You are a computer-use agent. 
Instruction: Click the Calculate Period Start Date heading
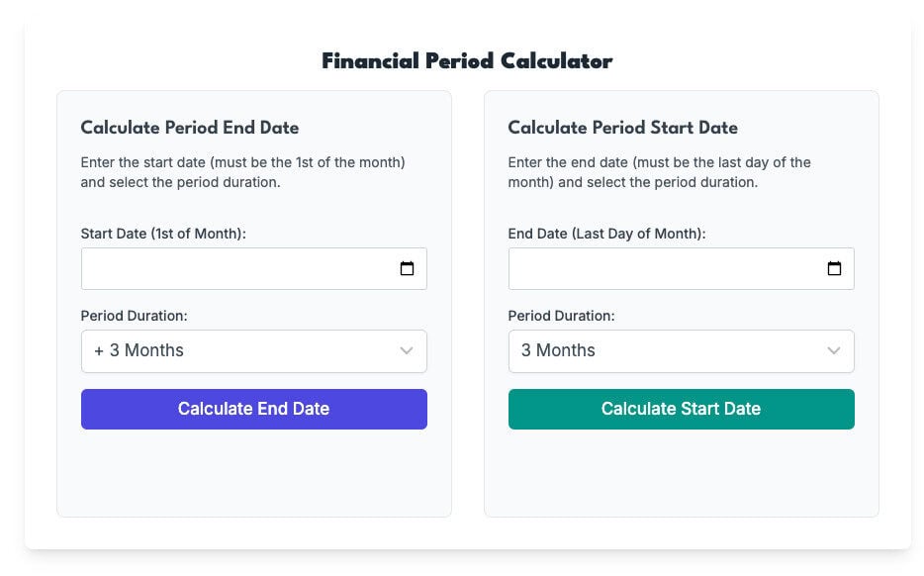click(x=623, y=128)
